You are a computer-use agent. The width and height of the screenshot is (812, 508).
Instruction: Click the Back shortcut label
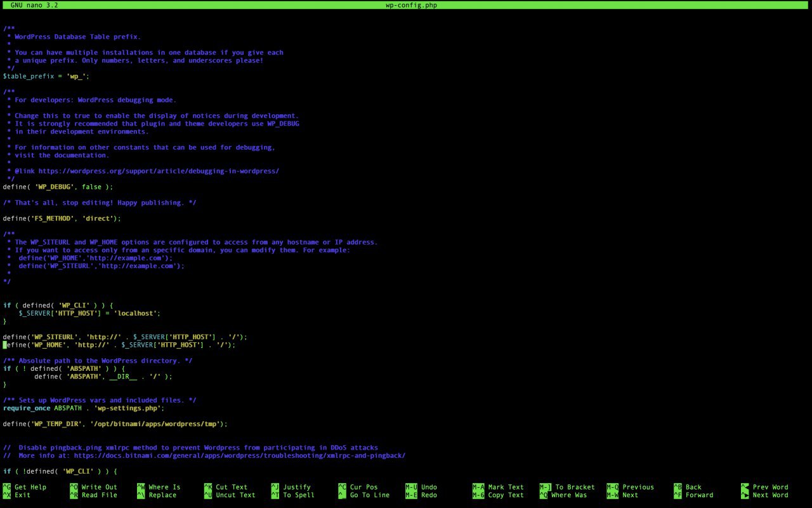coord(693,487)
